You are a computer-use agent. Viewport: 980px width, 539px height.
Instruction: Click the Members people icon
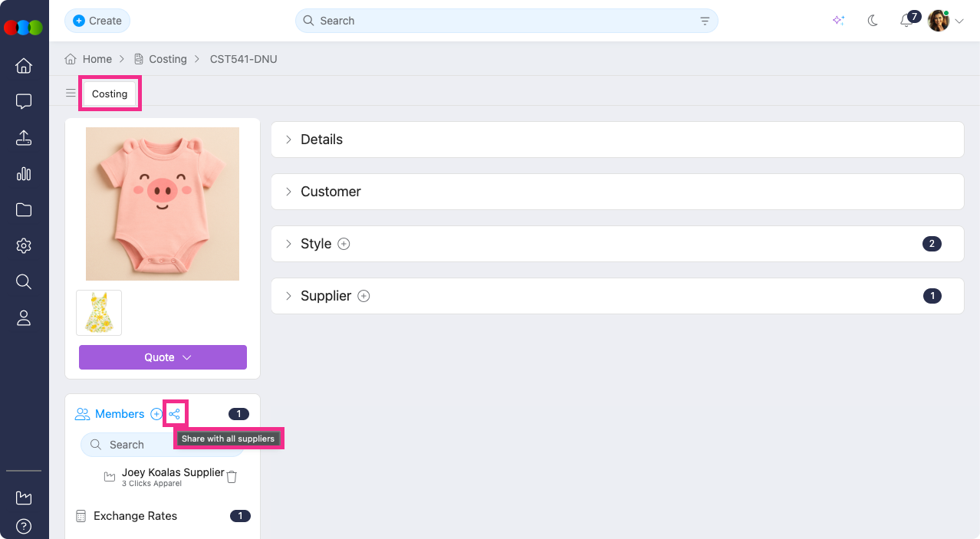(82, 414)
